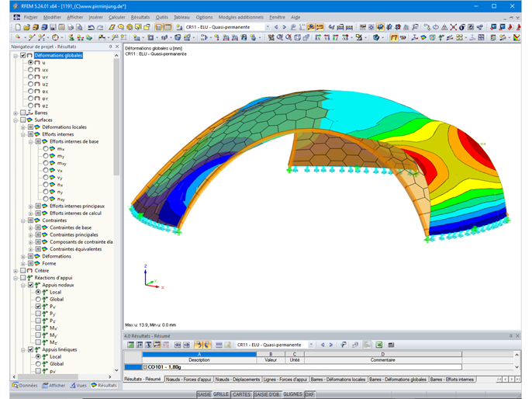
Task: Click the view in X direction icon
Action: (x=318, y=38)
